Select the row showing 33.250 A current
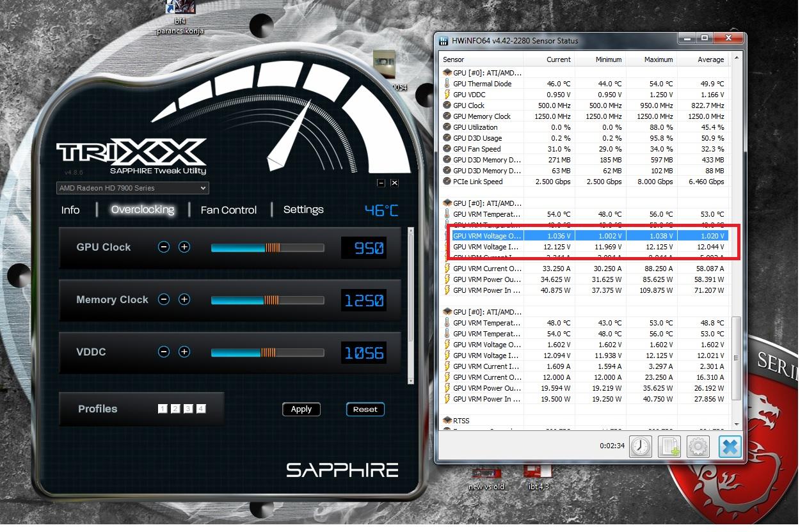The image size is (807, 532). [x=584, y=269]
